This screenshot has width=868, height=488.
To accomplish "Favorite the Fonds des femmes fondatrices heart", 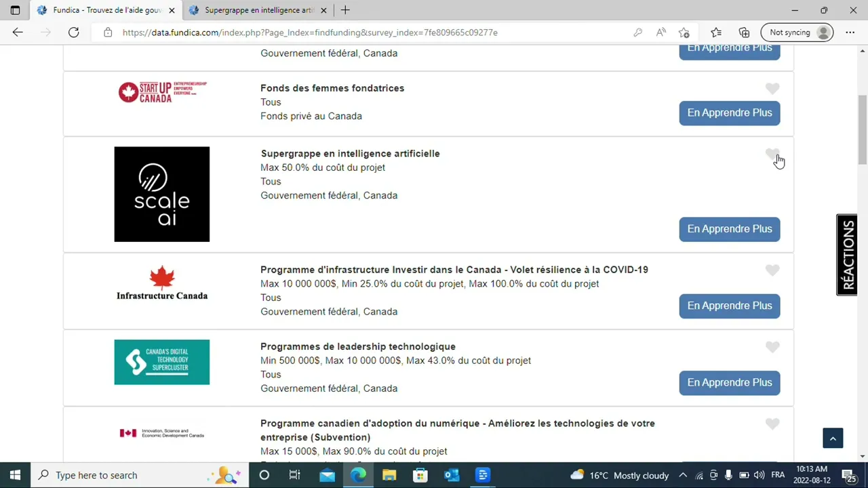I will pyautogui.click(x=772, y=89).
